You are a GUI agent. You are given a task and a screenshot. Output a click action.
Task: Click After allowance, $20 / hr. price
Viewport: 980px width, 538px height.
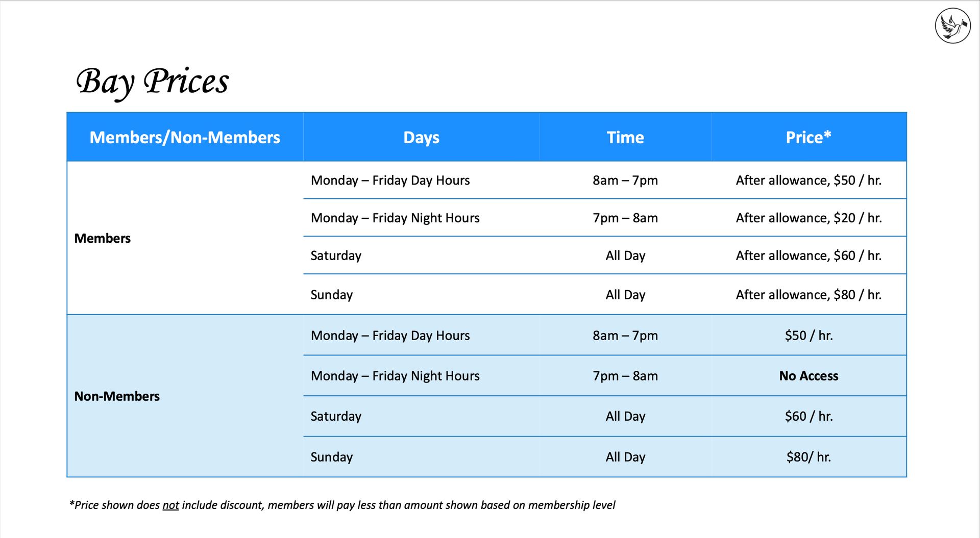pyautogui.click(x=808, y=218)
